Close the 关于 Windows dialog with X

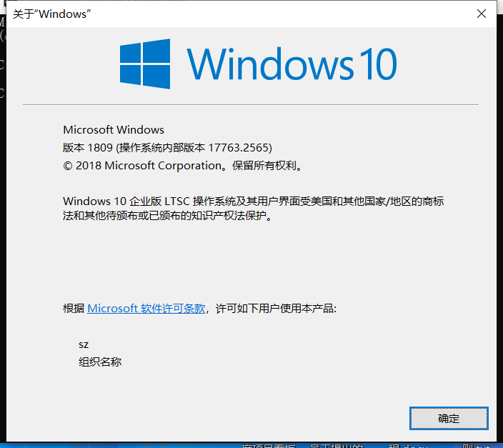click(x=481, y=14)
